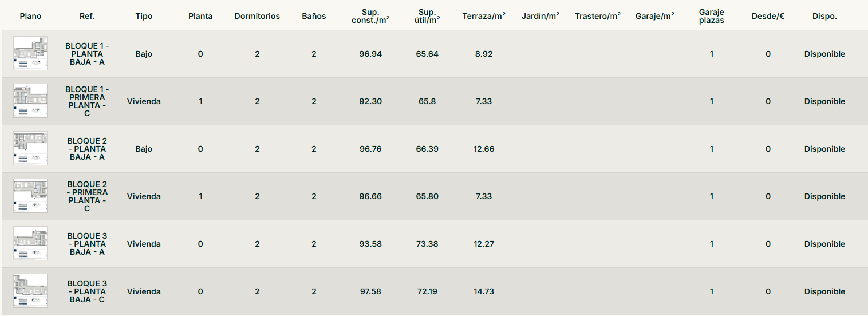The image size is (868, 316).
Task: Click Disponible status for Bloque 1 Primera Planta C
Action: [x=824, y=101]
